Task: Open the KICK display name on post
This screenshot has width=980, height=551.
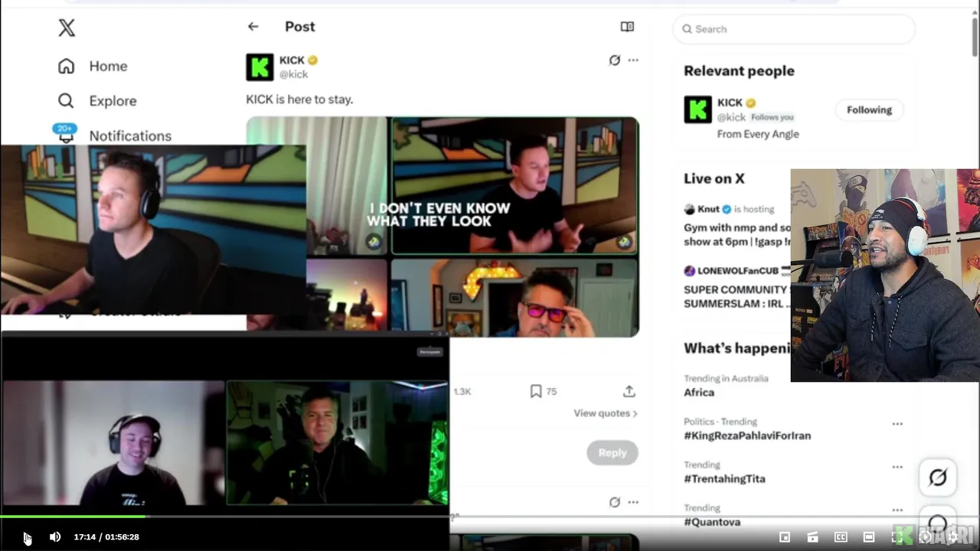Action: [x=292, y=60]
